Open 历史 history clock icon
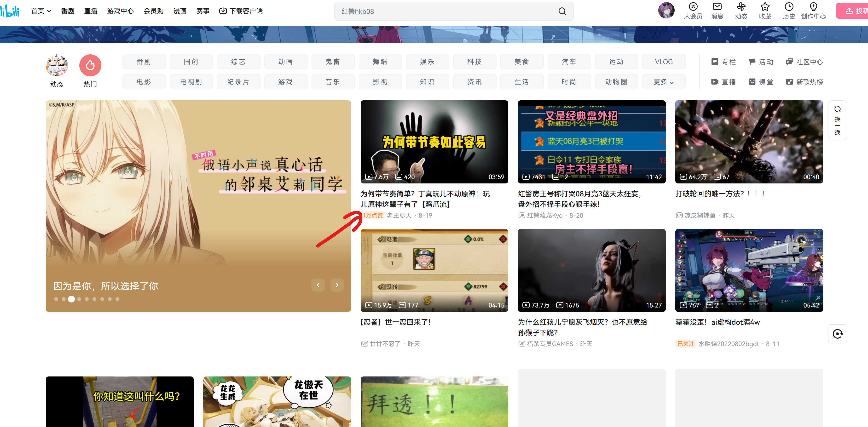The width and height of the screenshot is (868, 427). tap(789, 11)
